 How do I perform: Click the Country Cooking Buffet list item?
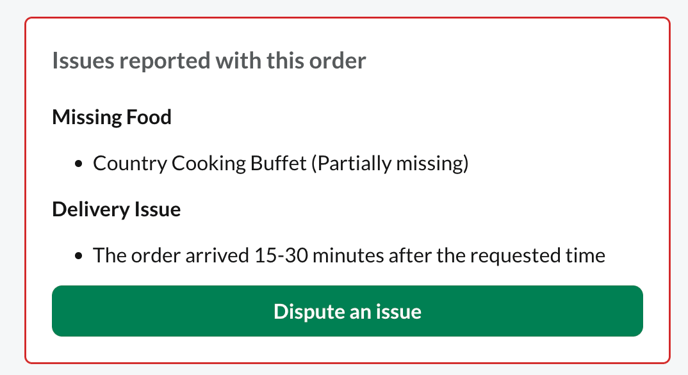click(281, 164)
